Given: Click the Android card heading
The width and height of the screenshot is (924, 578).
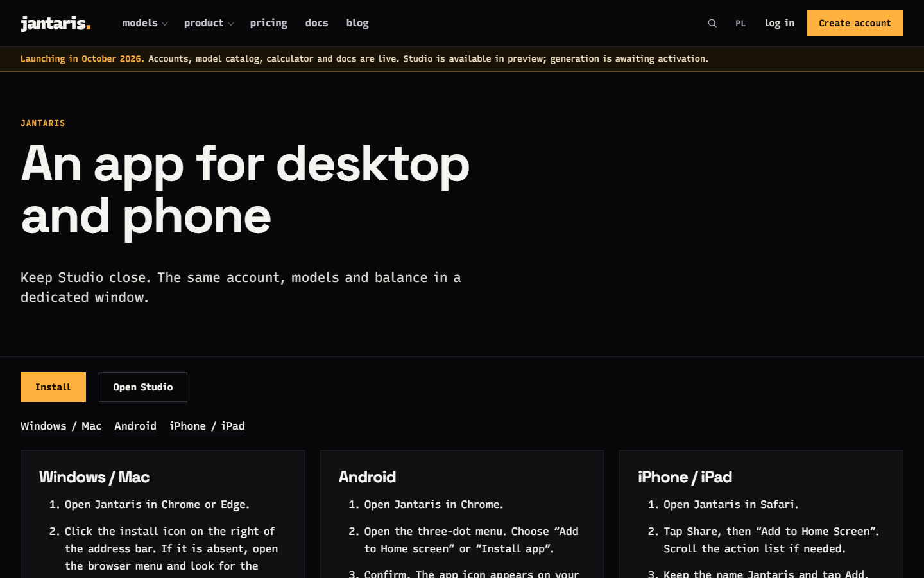Looking at the screenshot, I should (x=367, y=477).
